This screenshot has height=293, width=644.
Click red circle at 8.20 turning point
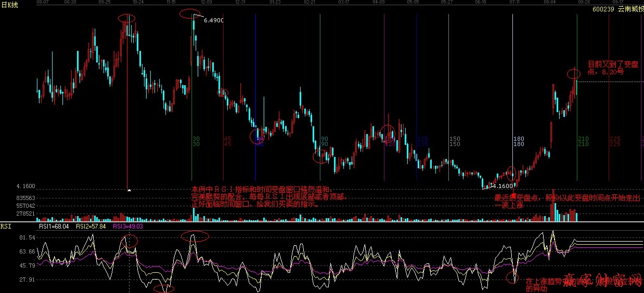[x=573, y=73]
